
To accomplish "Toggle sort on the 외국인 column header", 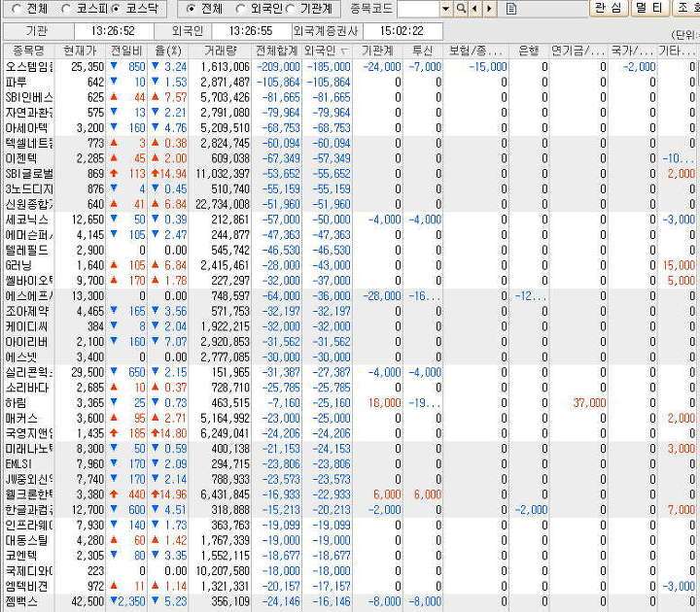I will 328,51.
